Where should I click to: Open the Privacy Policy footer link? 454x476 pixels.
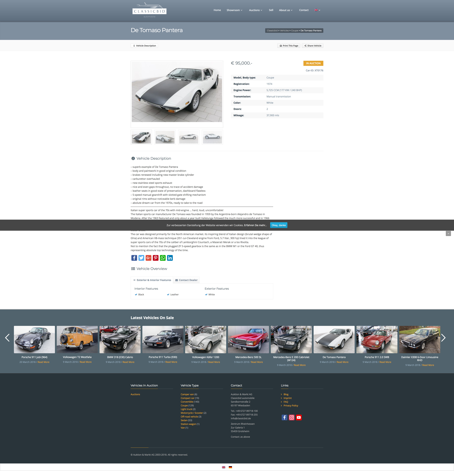tap(291, 406)
